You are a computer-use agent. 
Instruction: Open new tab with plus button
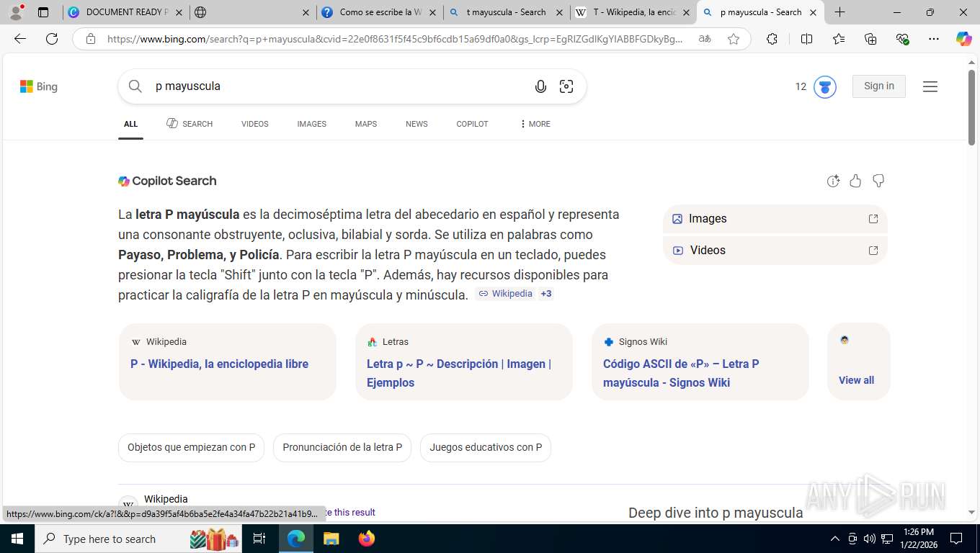[x=840, y=12]
